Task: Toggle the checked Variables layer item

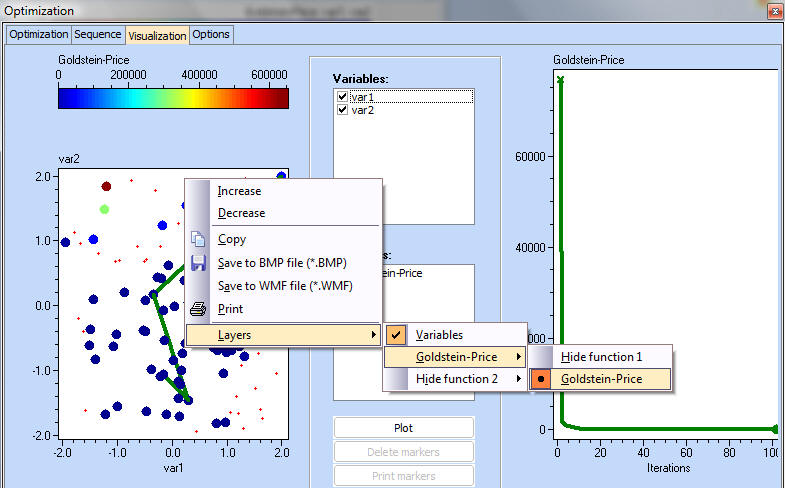Action: coord(439,335)
